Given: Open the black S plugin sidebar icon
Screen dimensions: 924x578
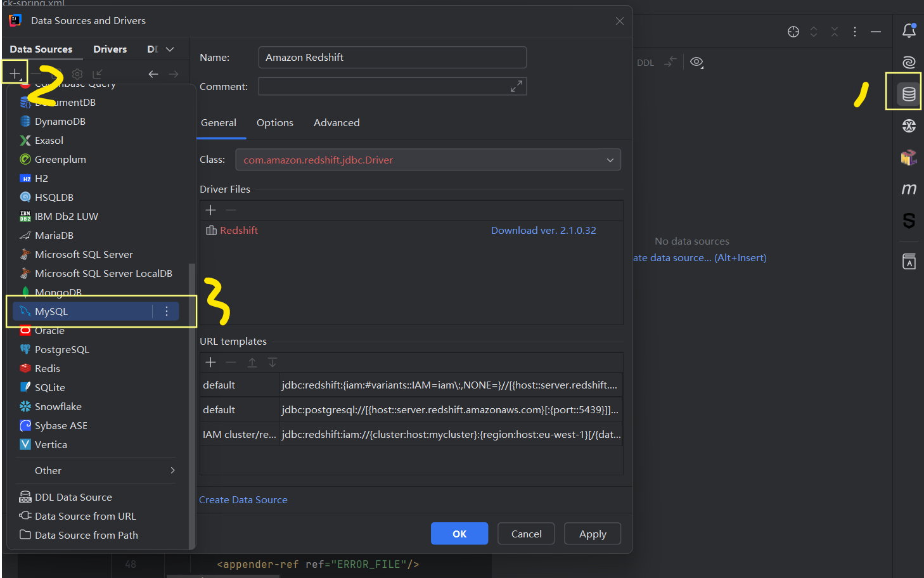Looking at the screenshot, I should point(909,221).
